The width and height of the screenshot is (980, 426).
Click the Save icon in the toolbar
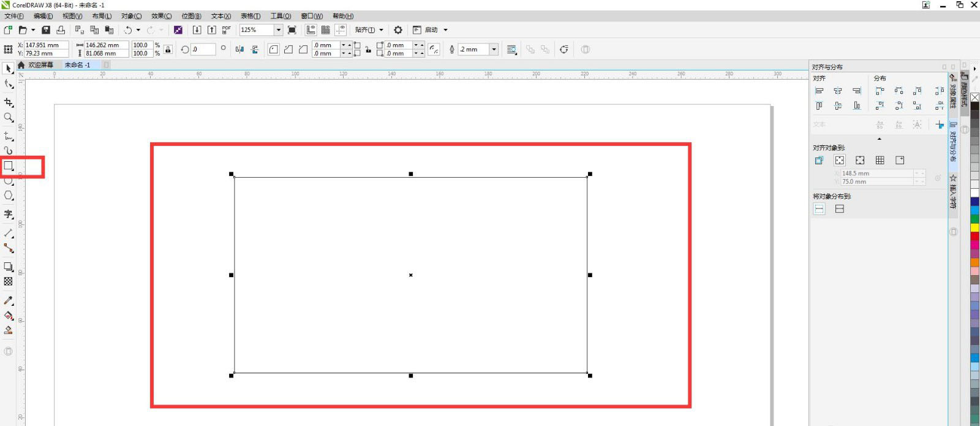(46, 30)
